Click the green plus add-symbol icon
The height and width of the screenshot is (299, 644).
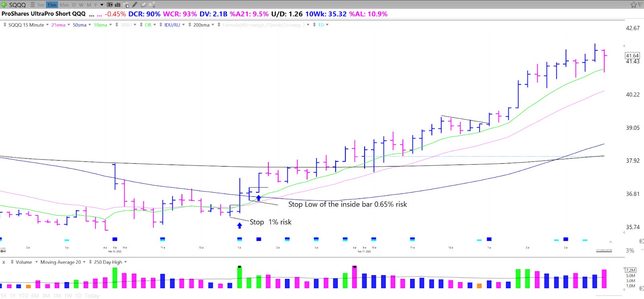coord(4,5)
